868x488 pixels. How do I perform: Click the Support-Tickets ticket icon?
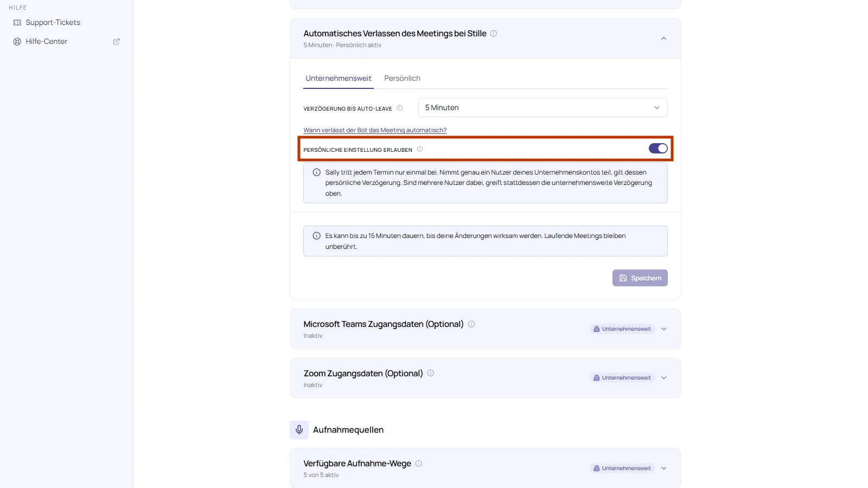click(x=17, y=23)
